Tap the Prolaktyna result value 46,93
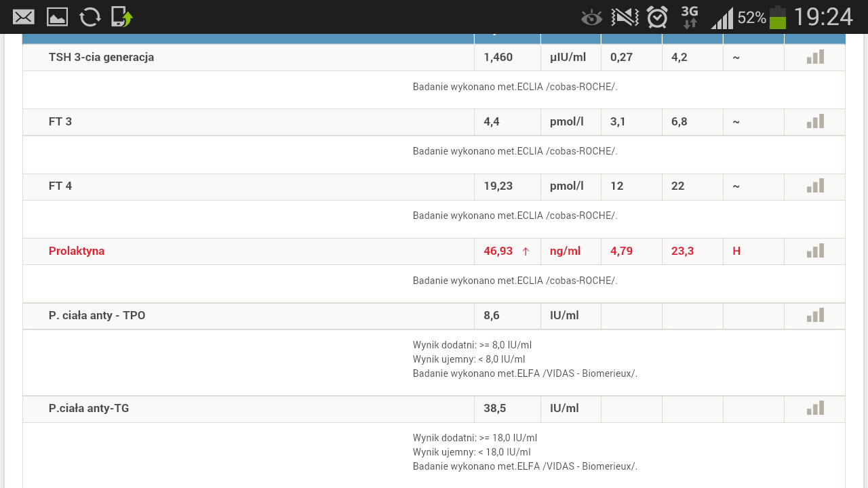This screenshot has width=868, height=488. point(498,251)
